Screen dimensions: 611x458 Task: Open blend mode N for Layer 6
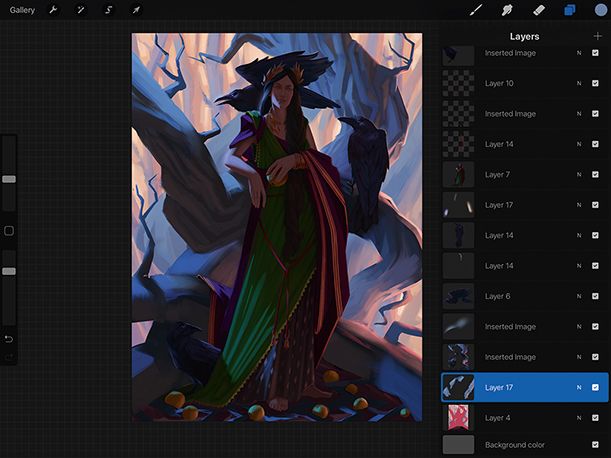click(x=578, y=296)
